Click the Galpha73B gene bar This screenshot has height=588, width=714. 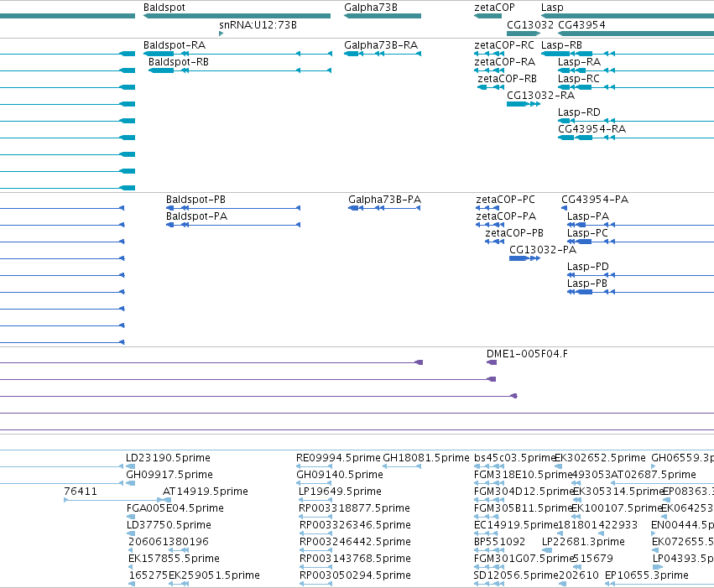tap(383, 16)
